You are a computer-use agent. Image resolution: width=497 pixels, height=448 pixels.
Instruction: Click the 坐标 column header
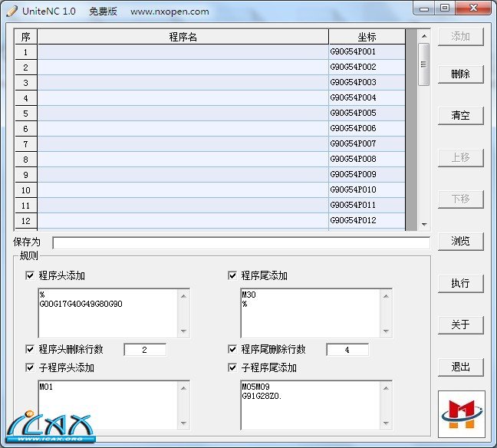coord(367,37)
